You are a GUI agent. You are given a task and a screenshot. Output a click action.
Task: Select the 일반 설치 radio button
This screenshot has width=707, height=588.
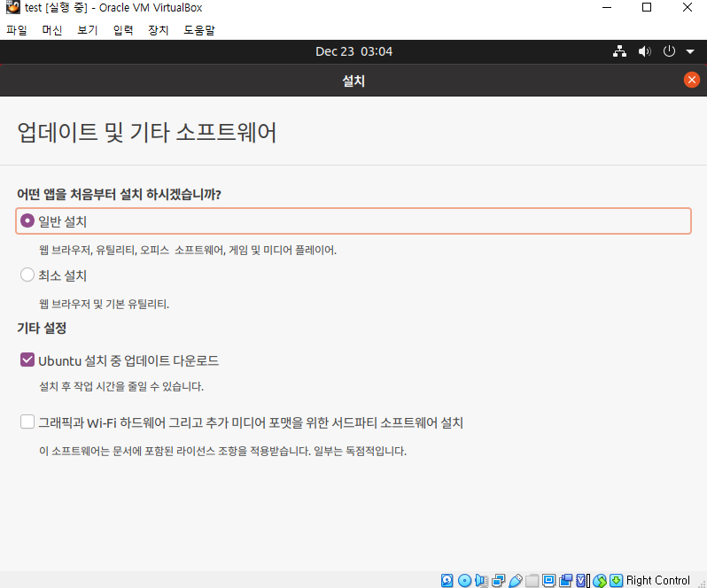point(27,220)
